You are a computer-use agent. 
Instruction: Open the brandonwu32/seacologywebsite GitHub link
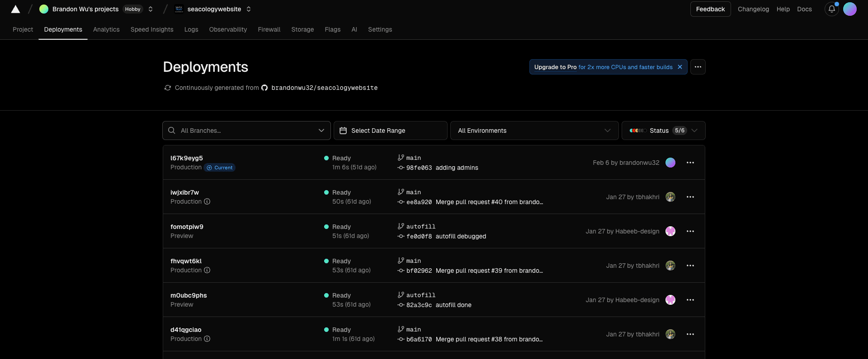324,88
